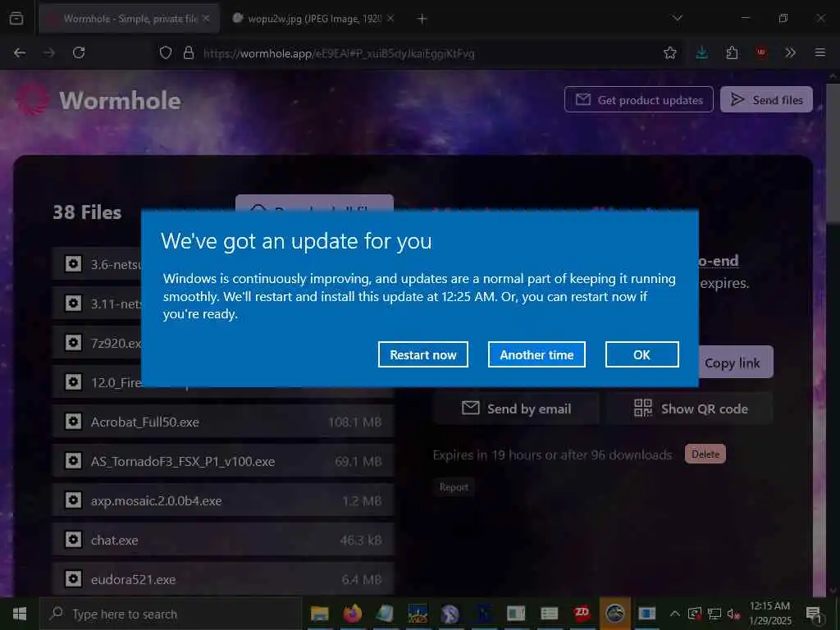Open the browser hamburger menu
The height and width of the screenshot is (630, 840).
pyautogui.click(x=820, y=53)
